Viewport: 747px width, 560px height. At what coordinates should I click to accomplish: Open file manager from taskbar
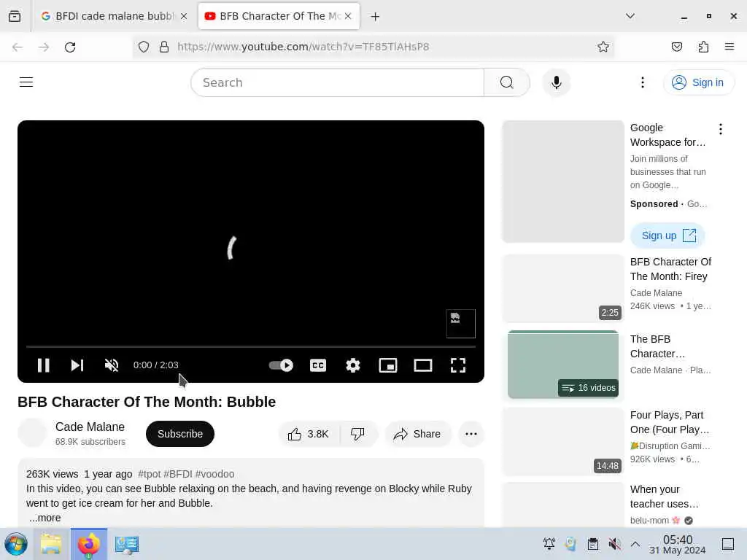pyautogui.click(x=51, y=544)
